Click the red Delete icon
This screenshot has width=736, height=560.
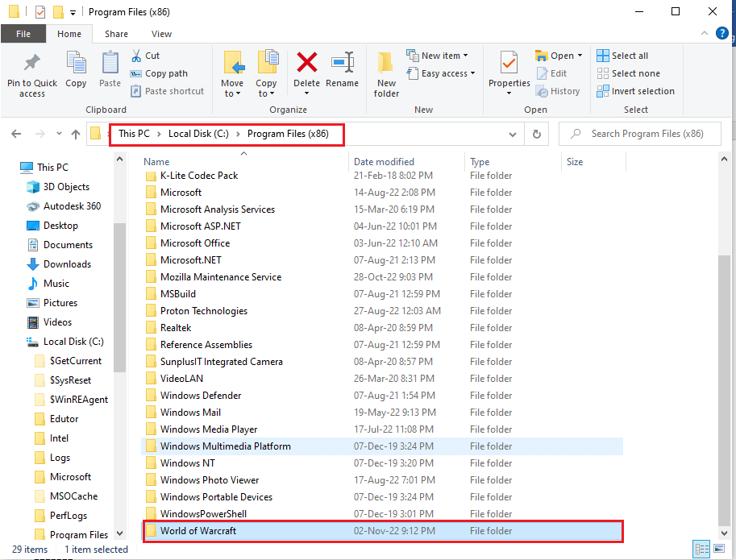click(x=307, y=62)
